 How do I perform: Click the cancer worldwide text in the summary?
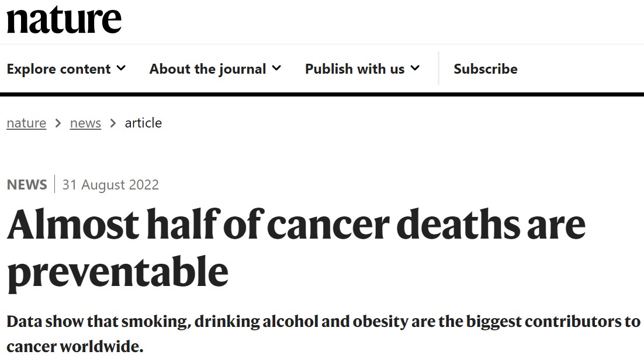(x=75, y=346)
